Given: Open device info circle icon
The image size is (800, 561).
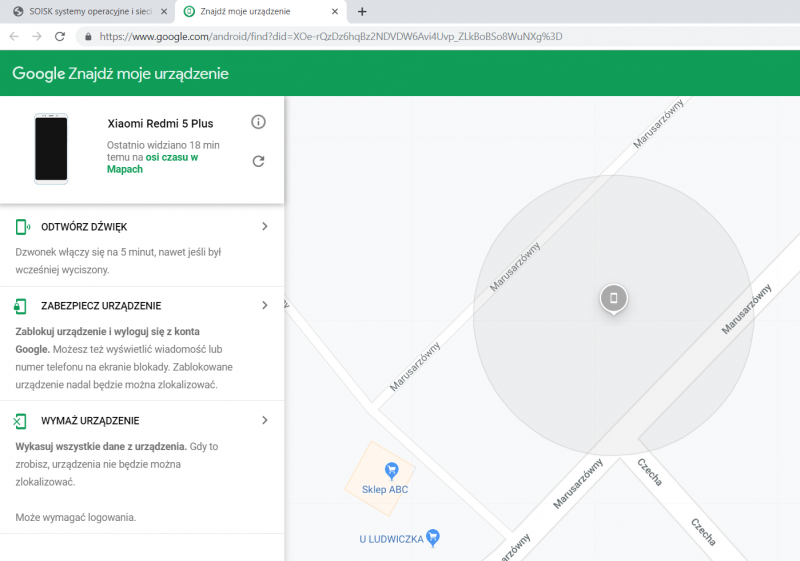Looking at the screenshot, I should coord(259,122).
